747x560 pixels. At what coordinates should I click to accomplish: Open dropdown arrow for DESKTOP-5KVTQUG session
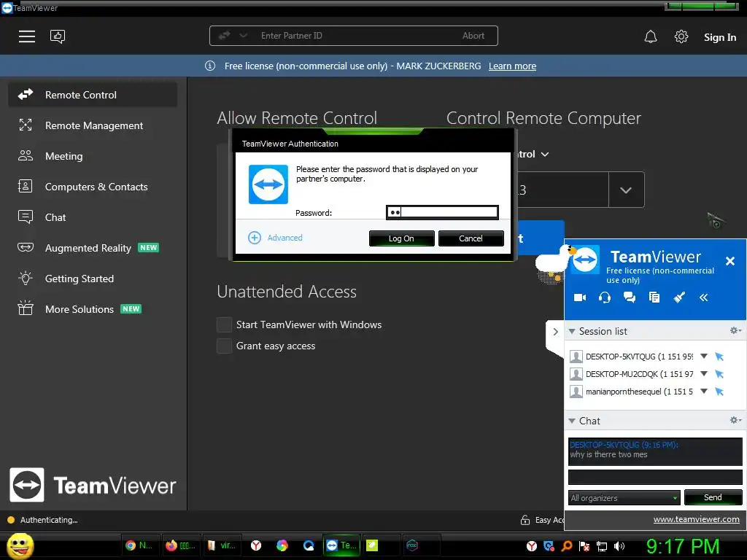[704, 356]
